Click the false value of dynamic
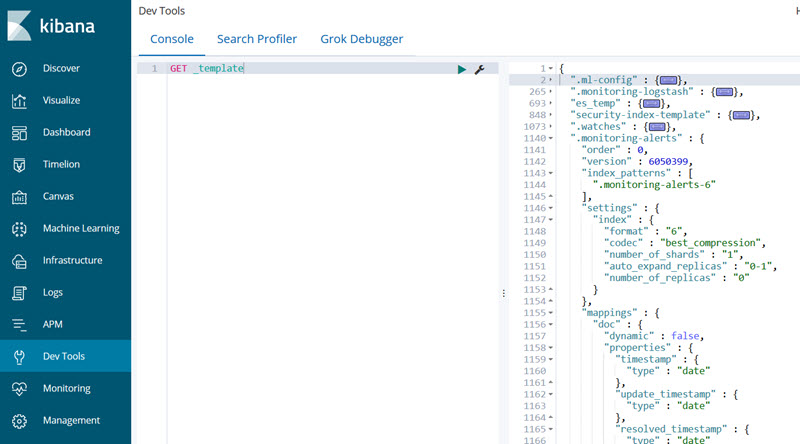 685,336
